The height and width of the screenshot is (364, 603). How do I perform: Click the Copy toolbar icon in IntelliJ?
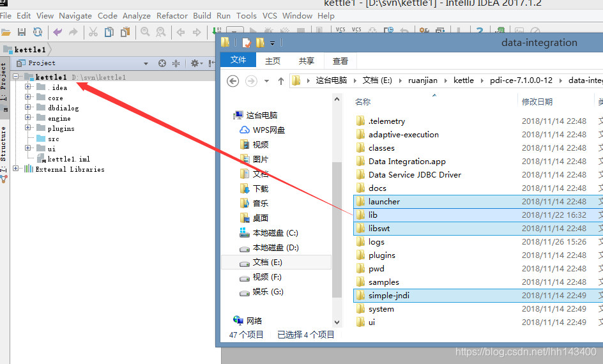pyautogui.click(x=109, y=32)
